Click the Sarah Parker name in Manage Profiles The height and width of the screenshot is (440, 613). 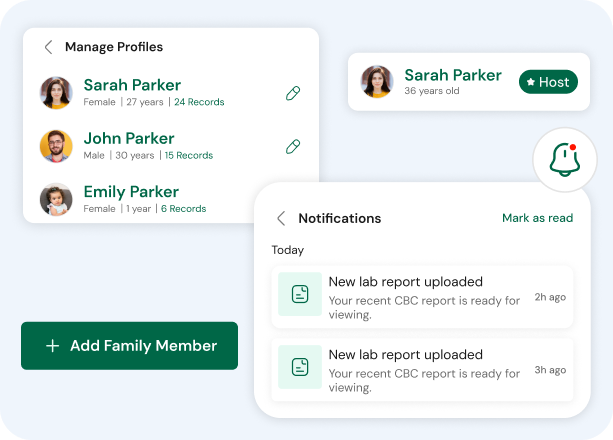pyautogui.click(x=132, y=85)
